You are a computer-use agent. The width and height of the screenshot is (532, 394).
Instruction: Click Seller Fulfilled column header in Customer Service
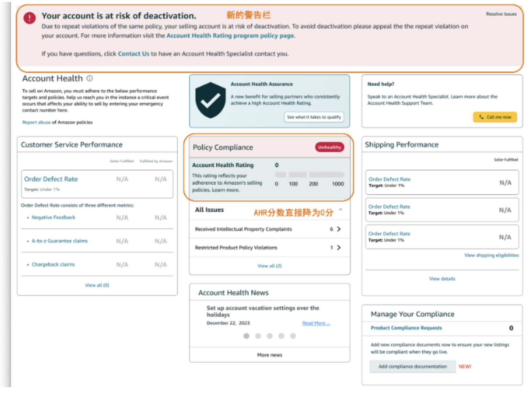click(122, 161)
